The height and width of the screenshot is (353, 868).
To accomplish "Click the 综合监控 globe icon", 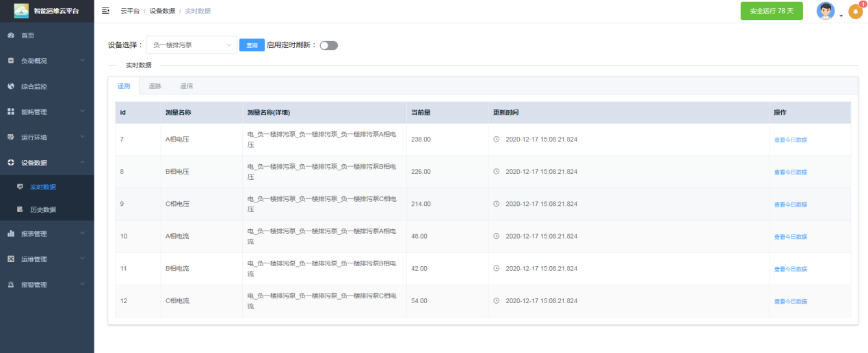I will [11, 86].
